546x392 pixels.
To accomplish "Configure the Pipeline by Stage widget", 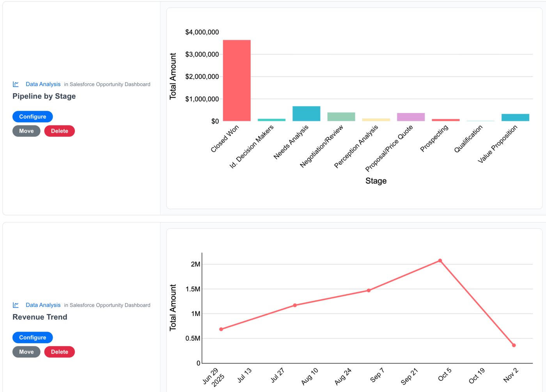I will click(x=32, y=116).
